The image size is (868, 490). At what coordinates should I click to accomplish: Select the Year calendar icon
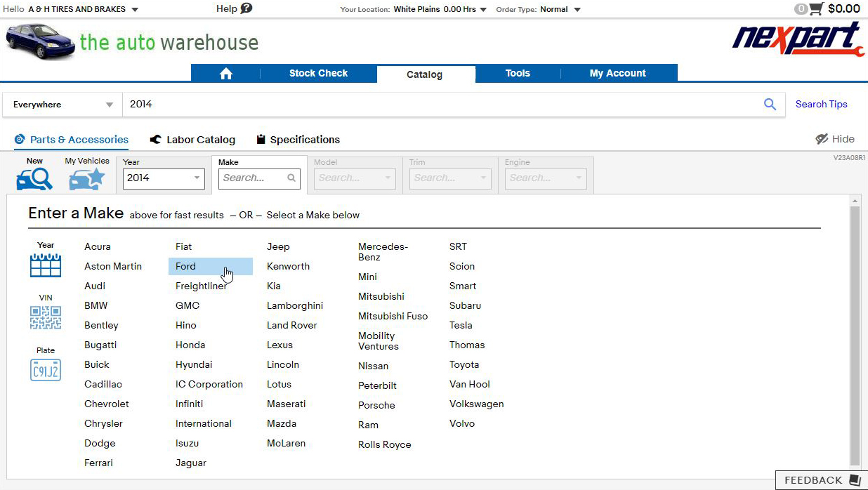(46, 265)
